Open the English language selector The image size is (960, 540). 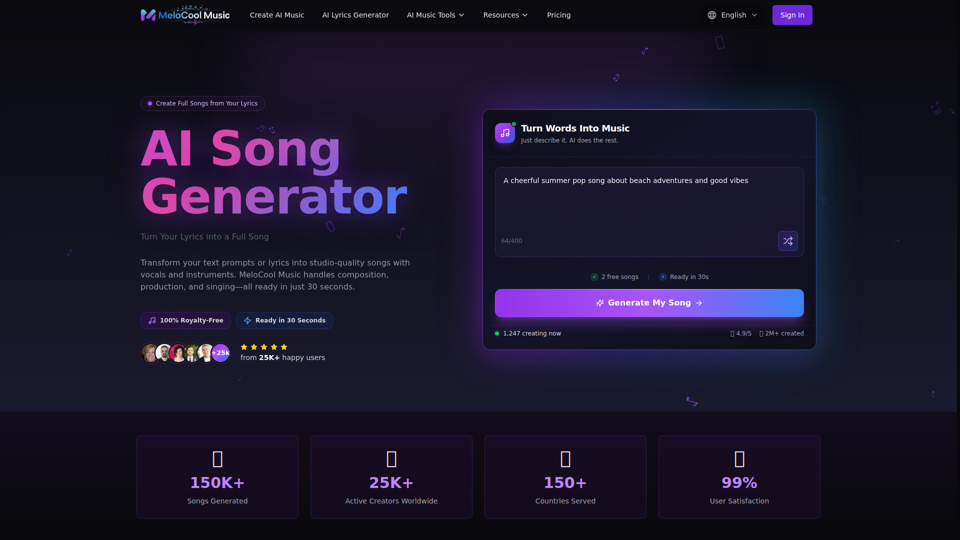[x=732, y=15]
